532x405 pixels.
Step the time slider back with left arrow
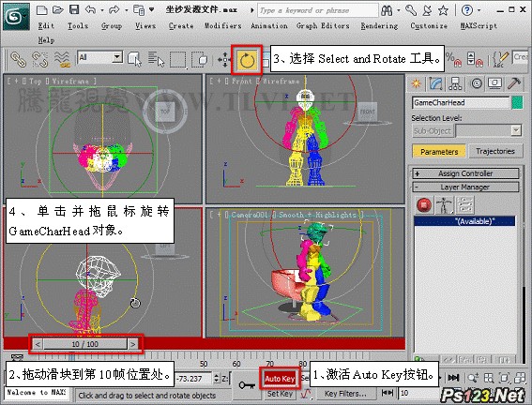(38, 344)
